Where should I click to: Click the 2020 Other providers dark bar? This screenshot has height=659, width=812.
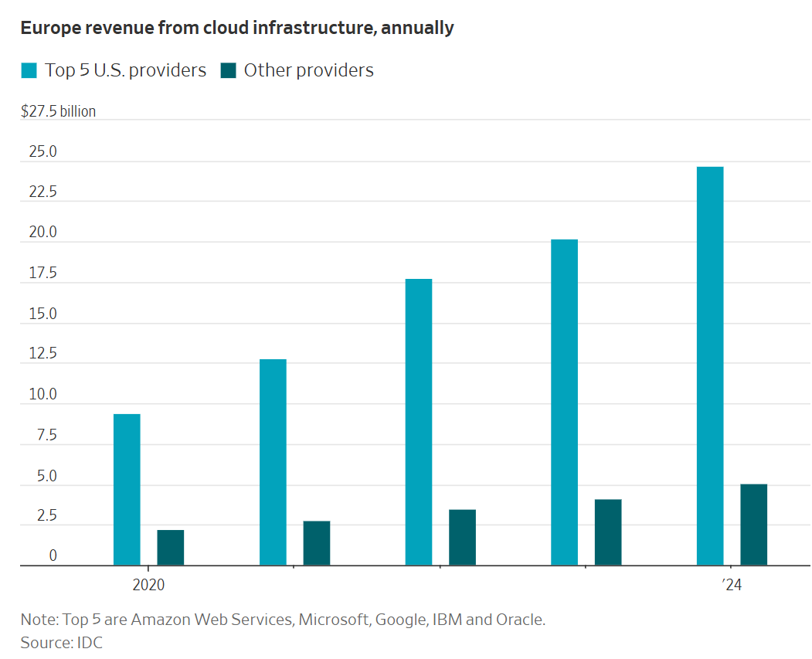pyautogui.click(x=171, y=548)
